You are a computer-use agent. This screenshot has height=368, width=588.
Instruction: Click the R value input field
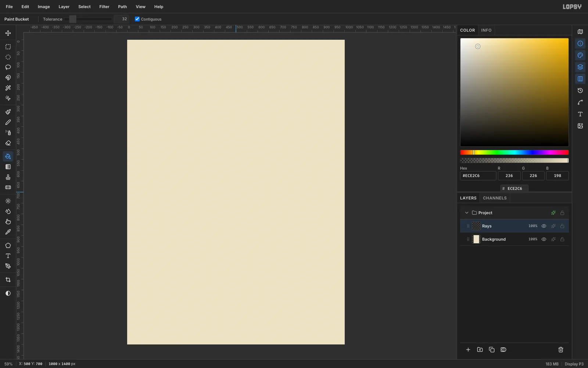(x=509, y=176)
